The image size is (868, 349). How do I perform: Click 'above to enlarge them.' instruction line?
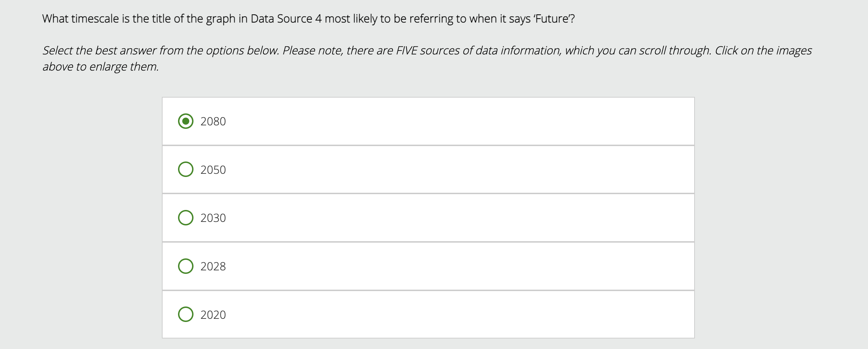[101, 66]
